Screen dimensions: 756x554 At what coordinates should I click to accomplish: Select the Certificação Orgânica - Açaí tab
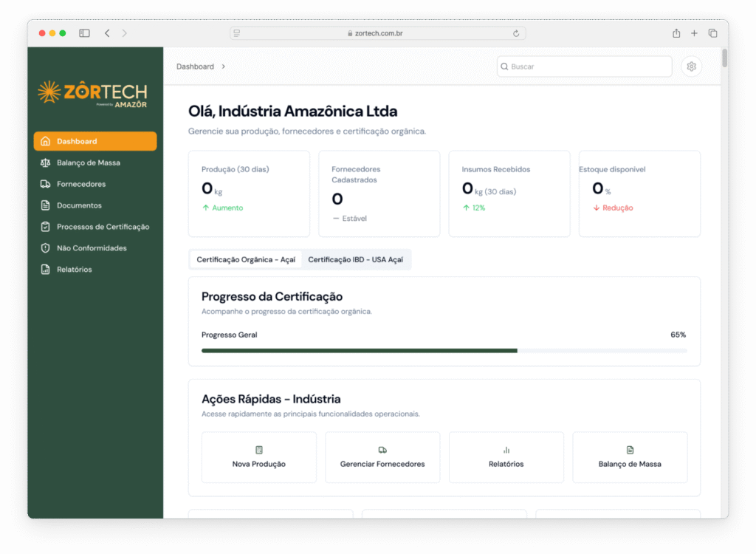pos(246,260)
